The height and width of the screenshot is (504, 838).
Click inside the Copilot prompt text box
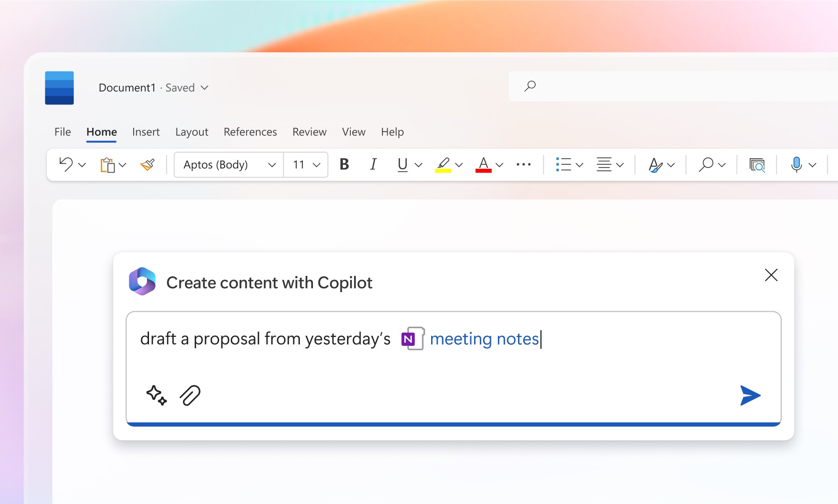454,369
